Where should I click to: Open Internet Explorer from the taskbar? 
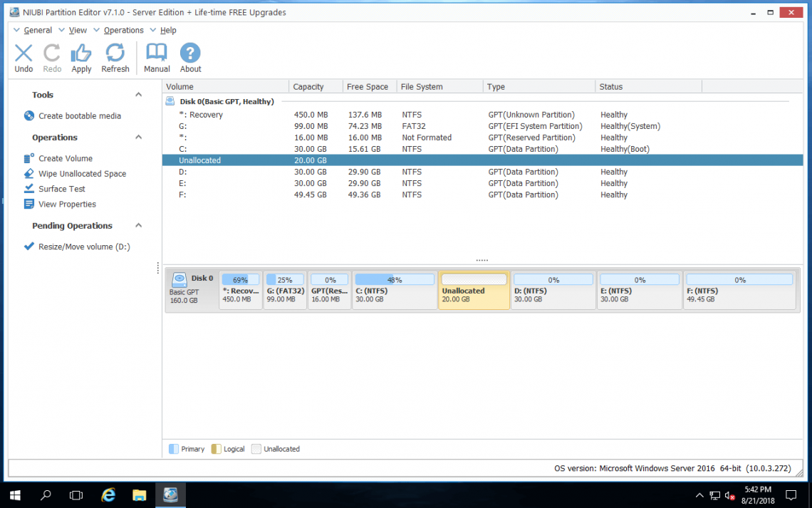(108, 494)
